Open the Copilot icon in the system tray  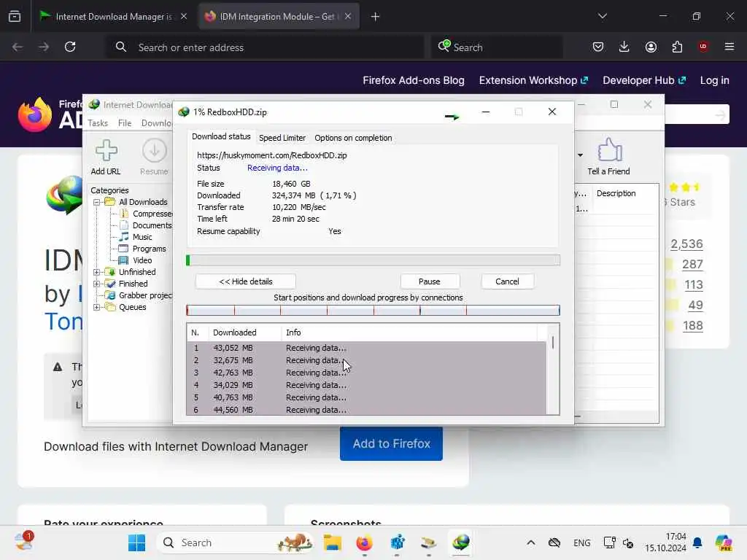tap(724, 542)
